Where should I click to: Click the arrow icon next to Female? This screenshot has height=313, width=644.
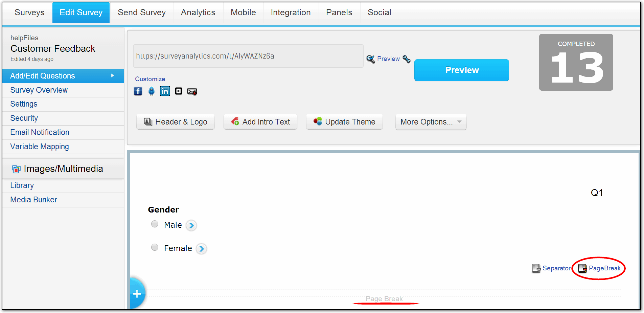202,249
